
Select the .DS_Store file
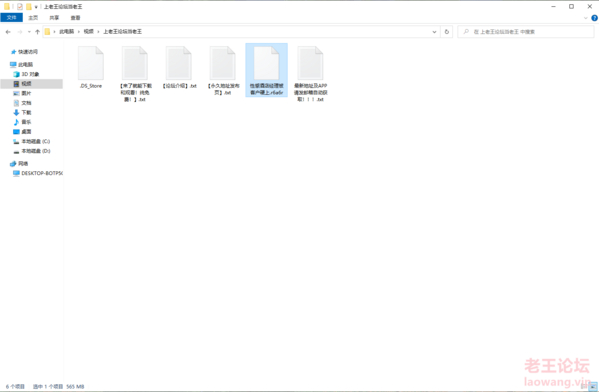[91, 68]
